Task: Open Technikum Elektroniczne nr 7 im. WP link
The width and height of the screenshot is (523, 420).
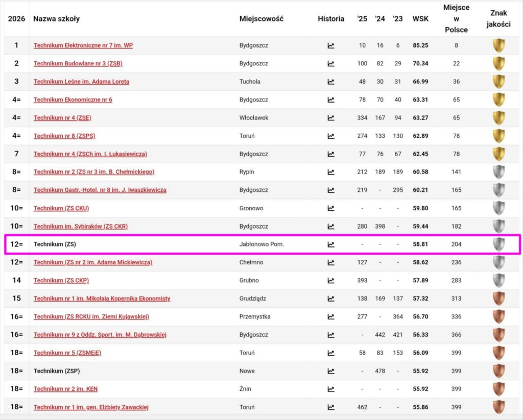Action: 83,45
